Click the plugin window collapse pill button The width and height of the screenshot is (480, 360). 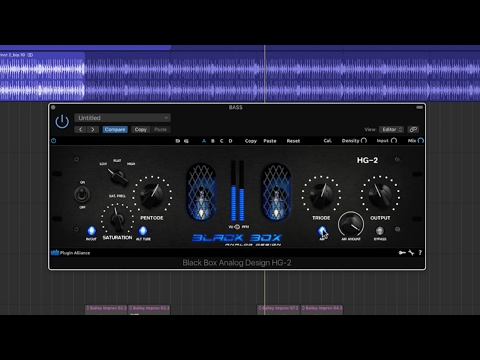coord(419,107)
